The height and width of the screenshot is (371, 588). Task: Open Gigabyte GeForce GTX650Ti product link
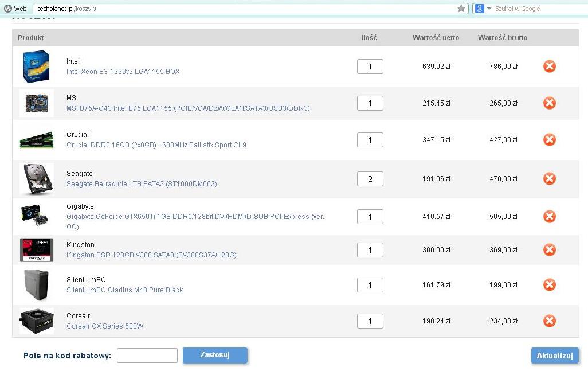tap(195, 221)
